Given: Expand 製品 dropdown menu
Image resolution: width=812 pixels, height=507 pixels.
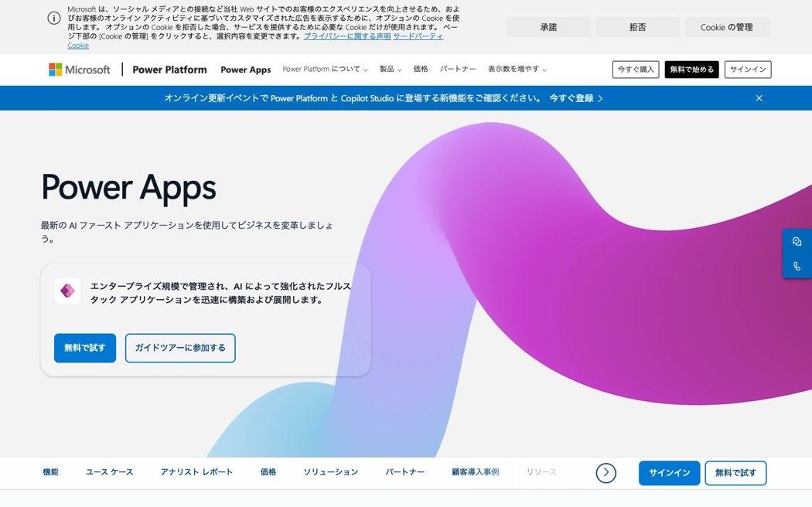Looking at the screenshot, I should click(391, 70).
